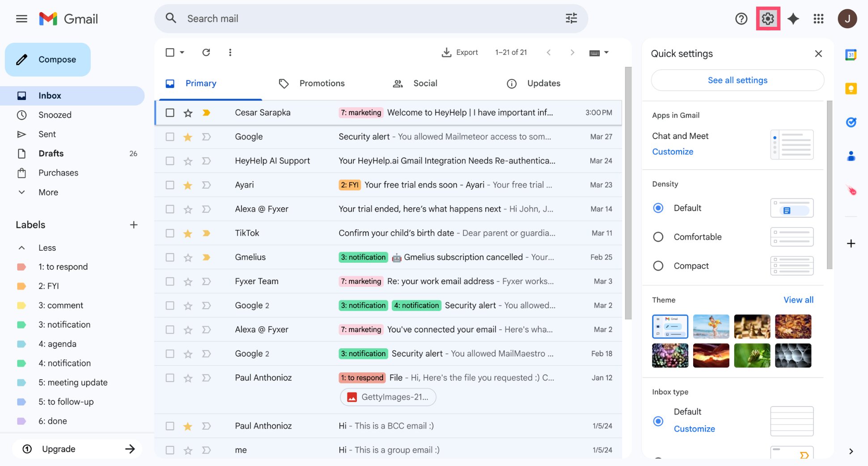Check the HeyHelp AI Support email
868x466 pixels.
[170, 161]
